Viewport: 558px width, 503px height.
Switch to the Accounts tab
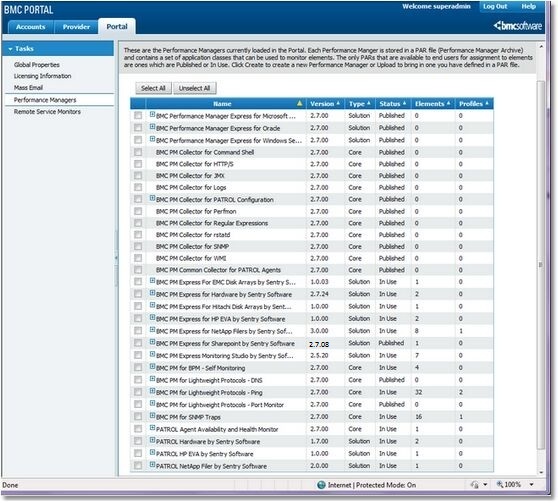pyautogui.click(x=31, y=27)
